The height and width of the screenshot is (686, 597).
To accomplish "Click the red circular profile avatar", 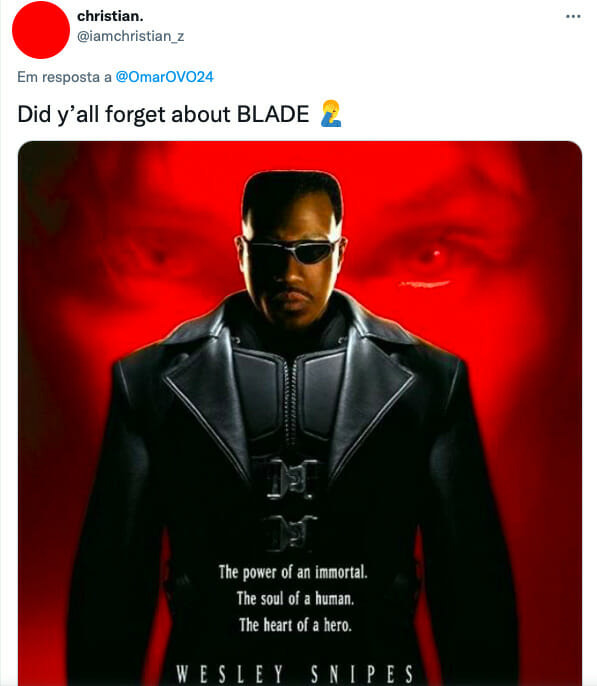I will click(41, 29).
